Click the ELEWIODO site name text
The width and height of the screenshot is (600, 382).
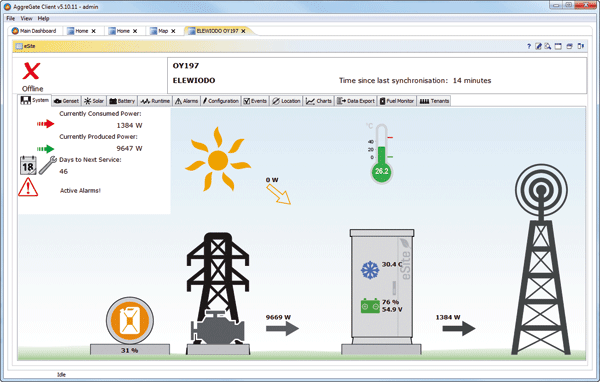(x=194, y=80)
